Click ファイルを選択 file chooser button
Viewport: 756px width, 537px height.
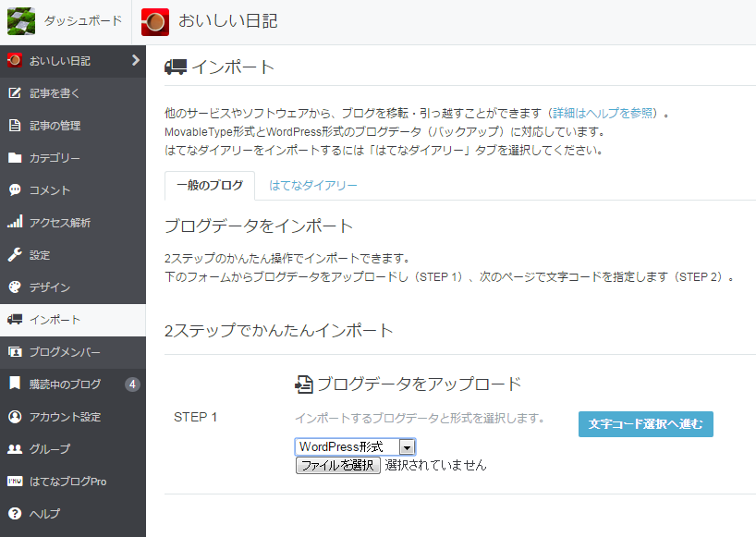click(338, 465)
